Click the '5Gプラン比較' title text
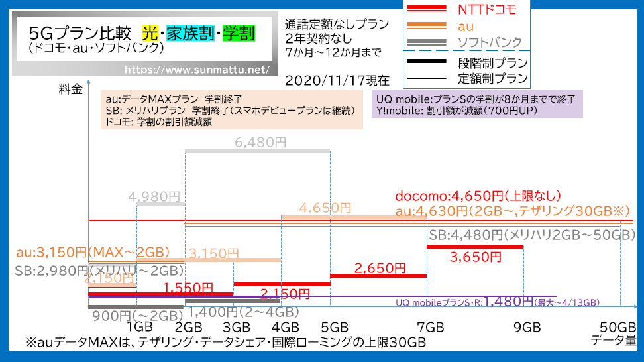Viewport: 644px width, 362px height. tap(80, 33)
